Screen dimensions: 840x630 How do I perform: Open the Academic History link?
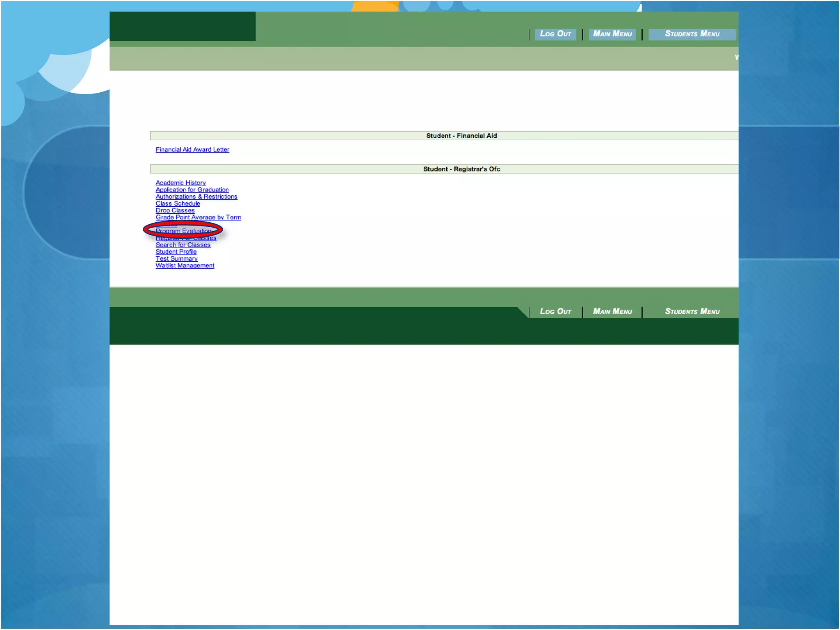tap(180, 183)
